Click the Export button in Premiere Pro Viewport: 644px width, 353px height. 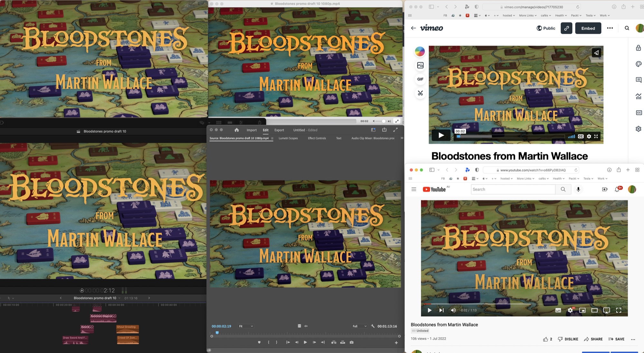click(x=279, y=130)
